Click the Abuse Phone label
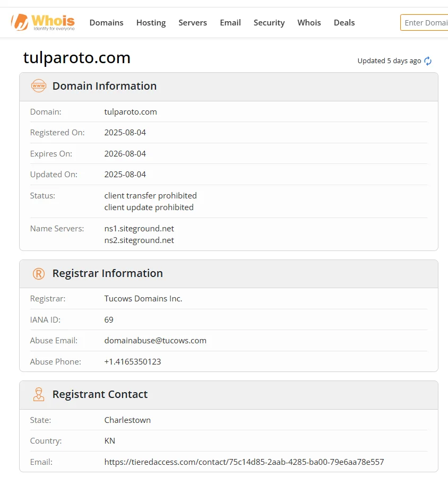This screenshot has width=448, height=485. click(56, 361)
